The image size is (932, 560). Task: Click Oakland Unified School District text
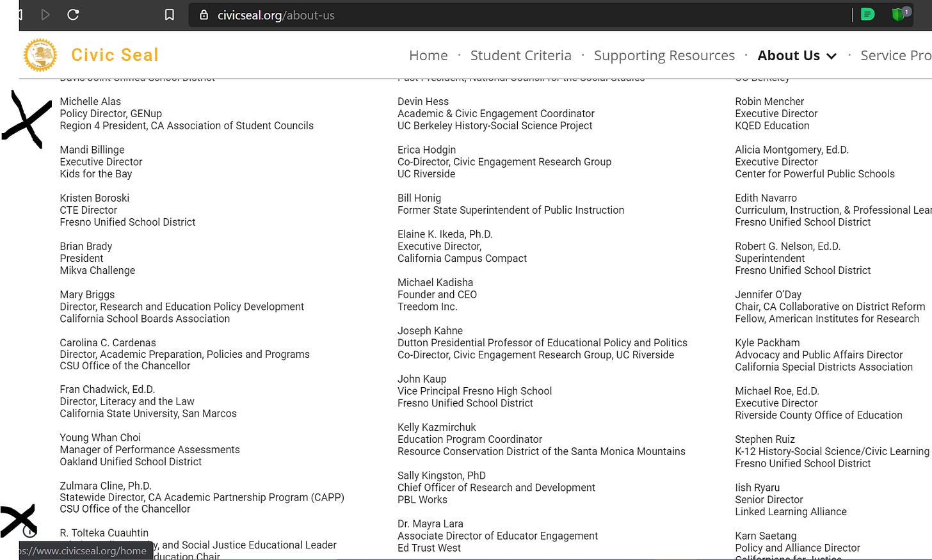click(131, 461)
